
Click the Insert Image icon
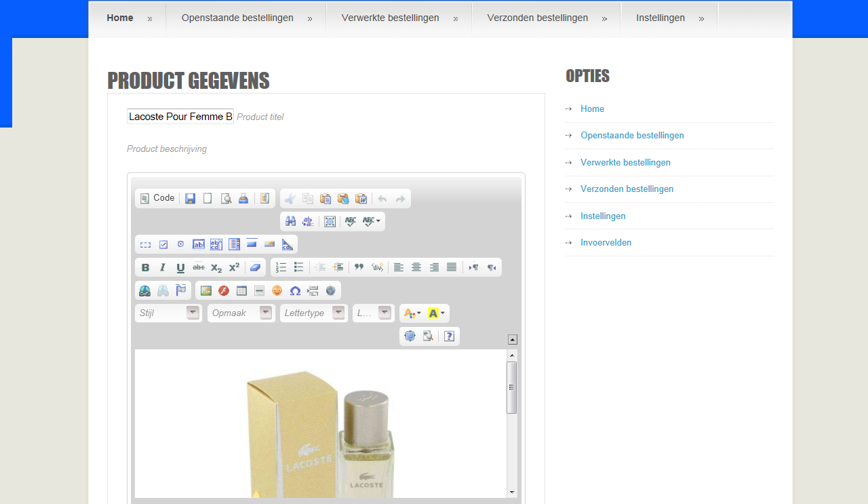click(206, 290)
